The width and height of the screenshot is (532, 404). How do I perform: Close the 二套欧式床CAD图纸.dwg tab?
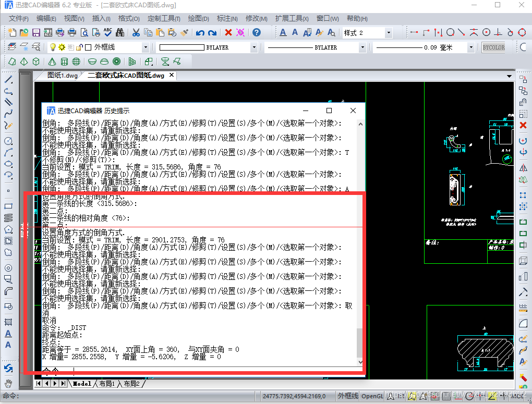(x=172, y=75)
